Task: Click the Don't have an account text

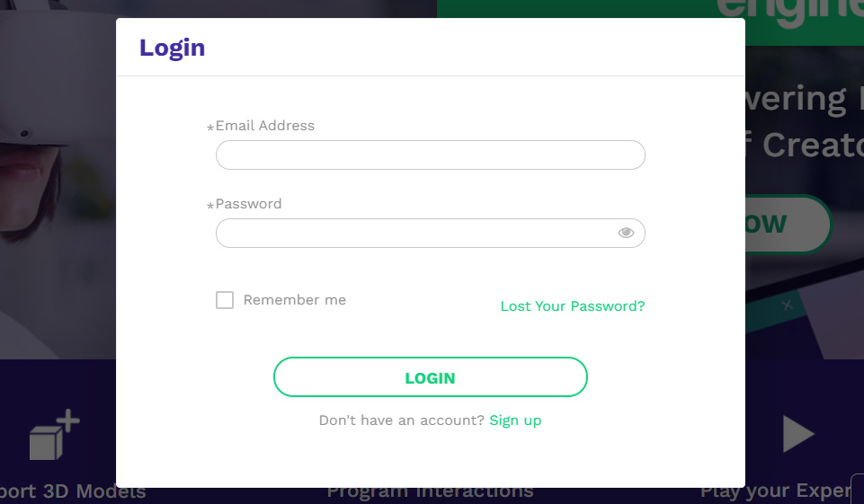Action: [401, 420]
